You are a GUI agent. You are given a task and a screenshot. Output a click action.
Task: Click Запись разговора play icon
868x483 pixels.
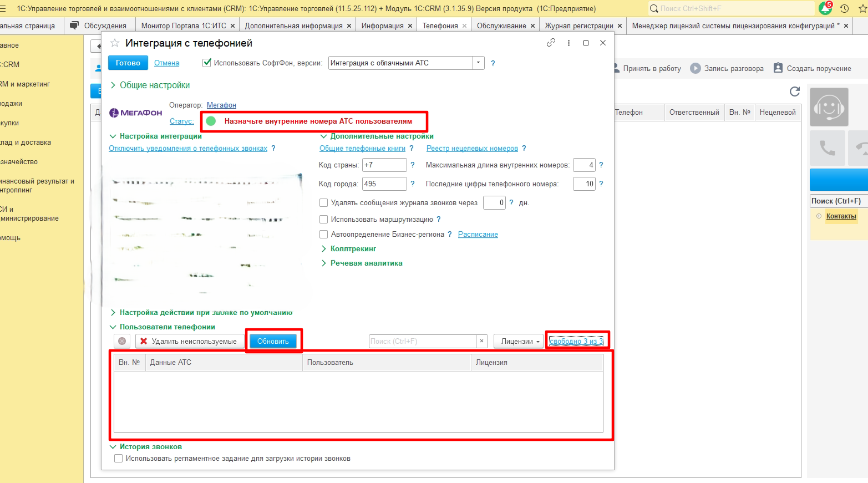pyautogui.click(x=695, y=68)
